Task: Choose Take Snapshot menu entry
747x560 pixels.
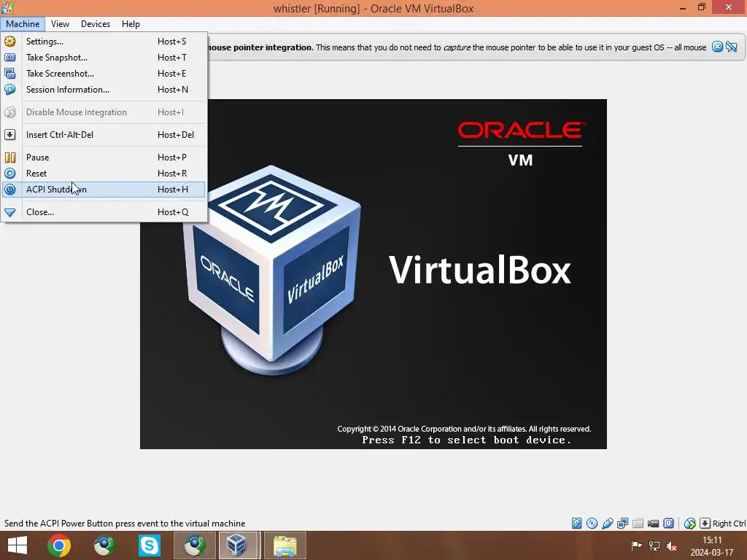Action: pyautogui.click(x=104, y=58)
